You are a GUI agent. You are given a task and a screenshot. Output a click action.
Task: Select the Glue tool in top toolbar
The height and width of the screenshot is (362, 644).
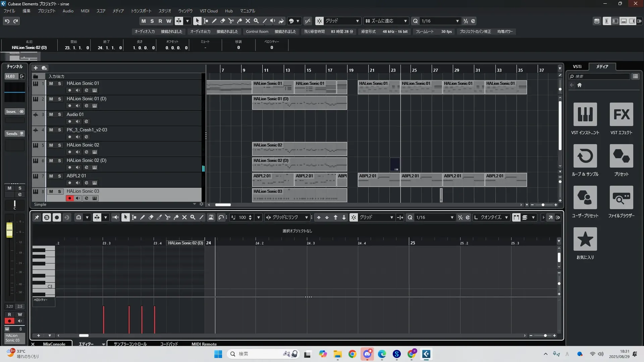239,21
